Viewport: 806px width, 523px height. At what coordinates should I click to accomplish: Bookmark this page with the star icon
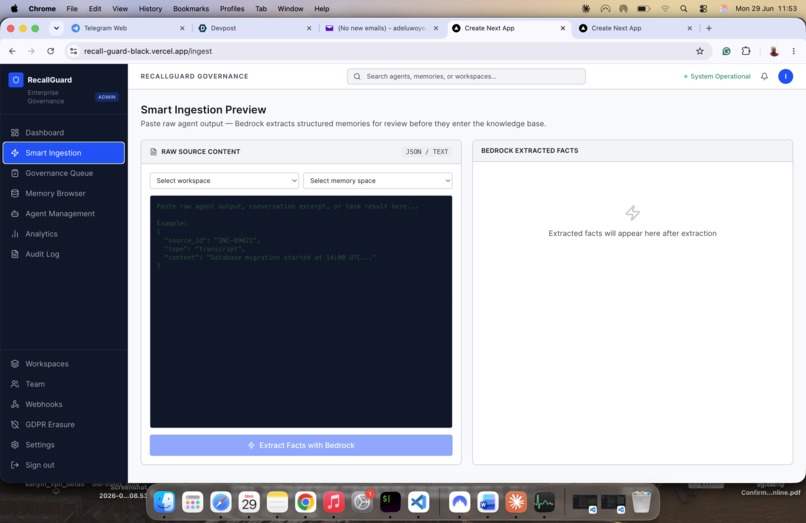[x=700, y=51]
